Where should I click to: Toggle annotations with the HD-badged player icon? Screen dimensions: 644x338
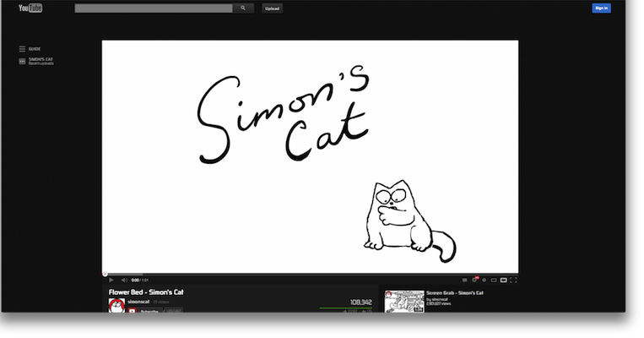coord(475,280)
